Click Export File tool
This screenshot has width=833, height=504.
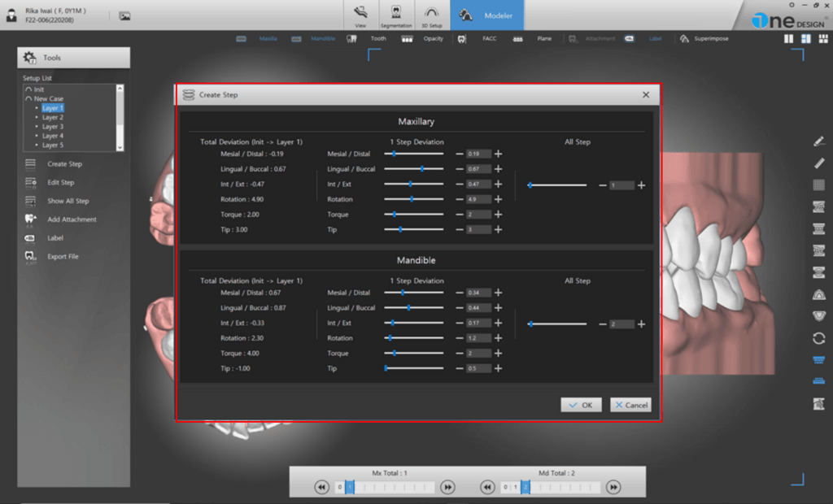pyautogui.click(x=63, y=257)
